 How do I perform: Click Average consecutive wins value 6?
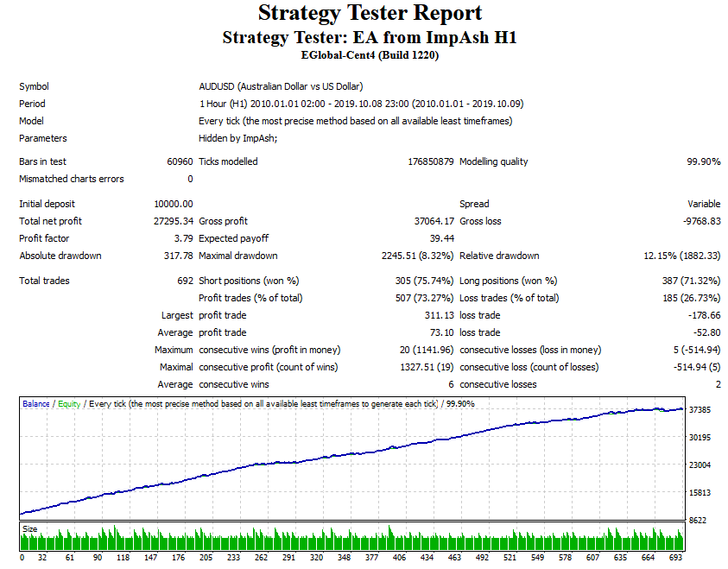pos(451,384)
